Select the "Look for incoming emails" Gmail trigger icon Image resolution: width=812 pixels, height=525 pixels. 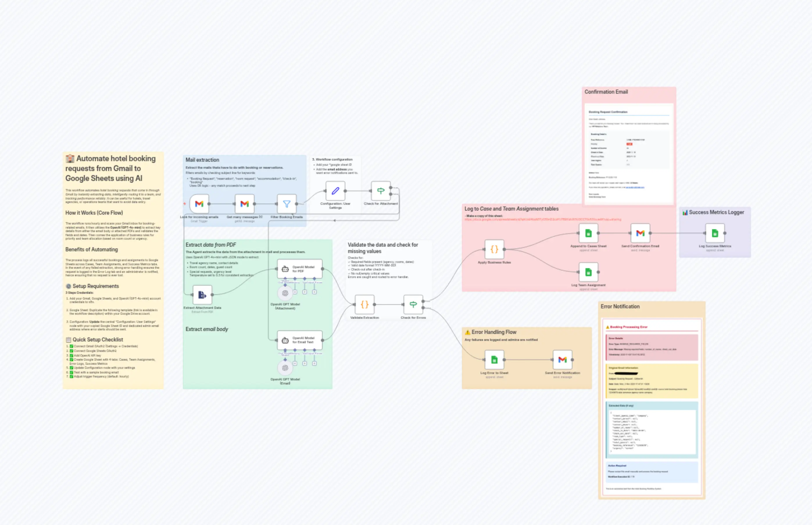pyautogui.click(x=199, y=203)
